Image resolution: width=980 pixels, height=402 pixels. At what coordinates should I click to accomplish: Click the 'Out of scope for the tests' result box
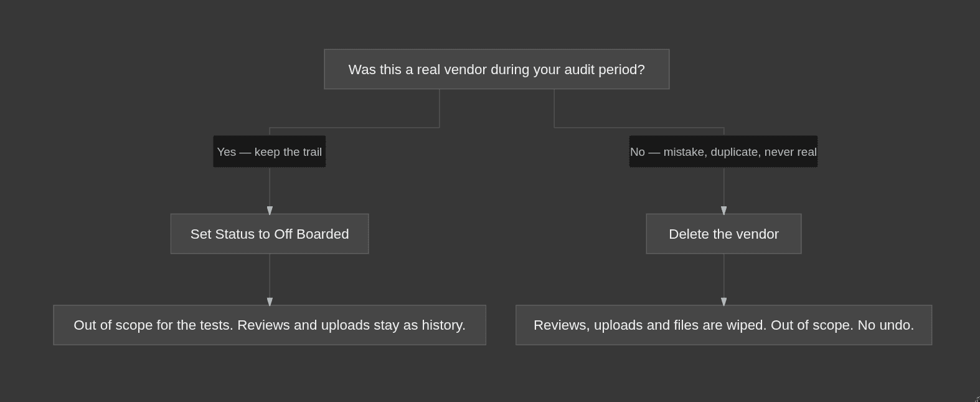click(270, 325)
